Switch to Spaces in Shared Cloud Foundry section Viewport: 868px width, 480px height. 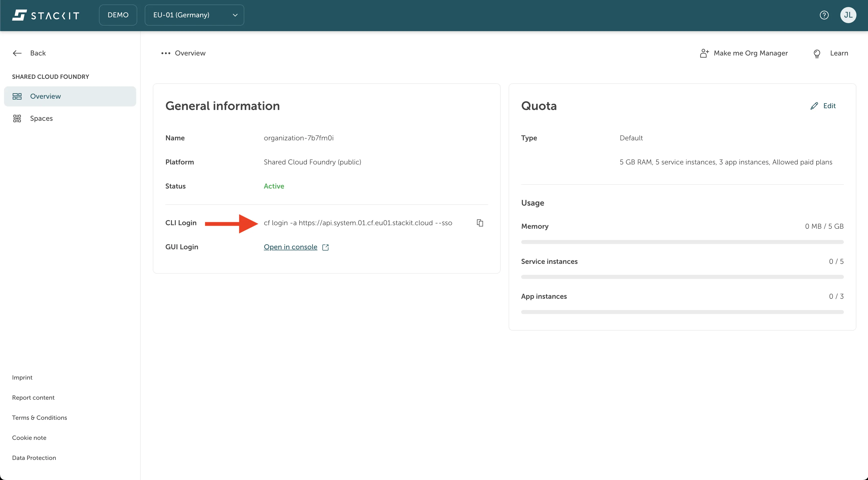[41, 118]
